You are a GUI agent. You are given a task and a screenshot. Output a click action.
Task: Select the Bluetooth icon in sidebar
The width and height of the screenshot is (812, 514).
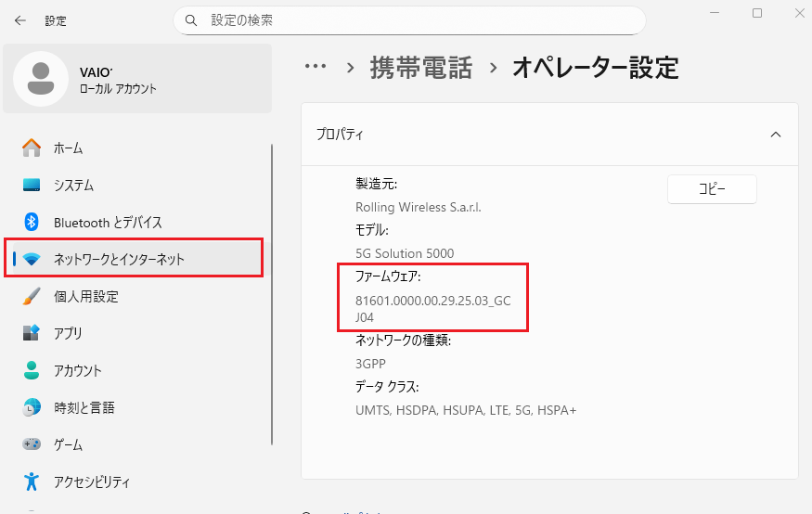click(32, 222)
